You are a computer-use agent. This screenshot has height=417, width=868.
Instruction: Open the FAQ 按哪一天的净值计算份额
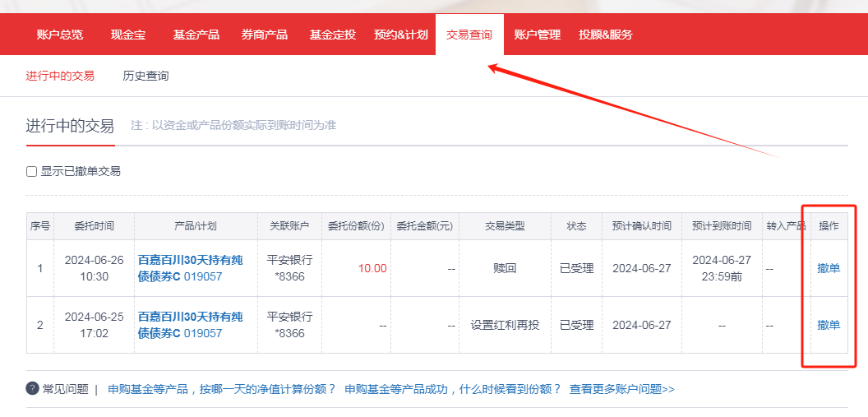point(222,389)
